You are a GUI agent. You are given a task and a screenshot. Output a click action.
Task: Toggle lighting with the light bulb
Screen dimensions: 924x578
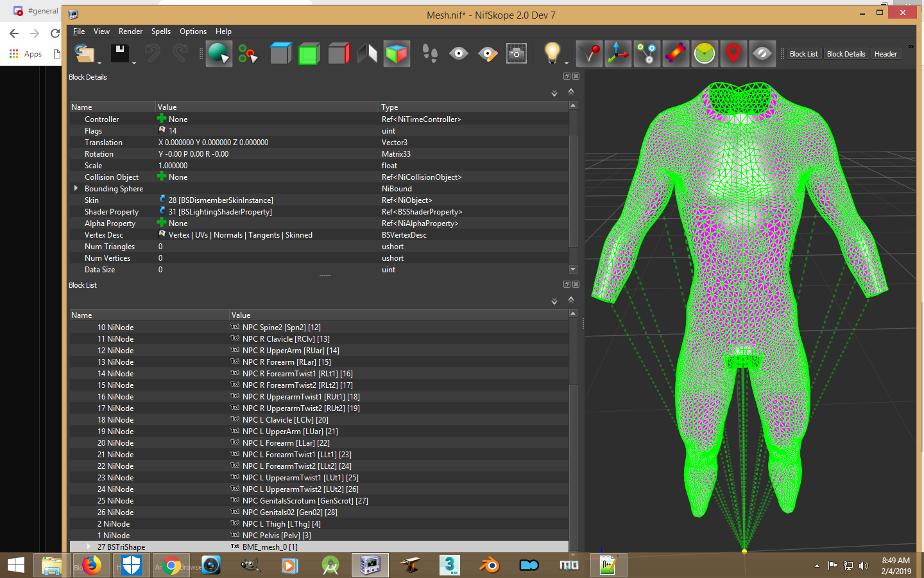[552, 53]
